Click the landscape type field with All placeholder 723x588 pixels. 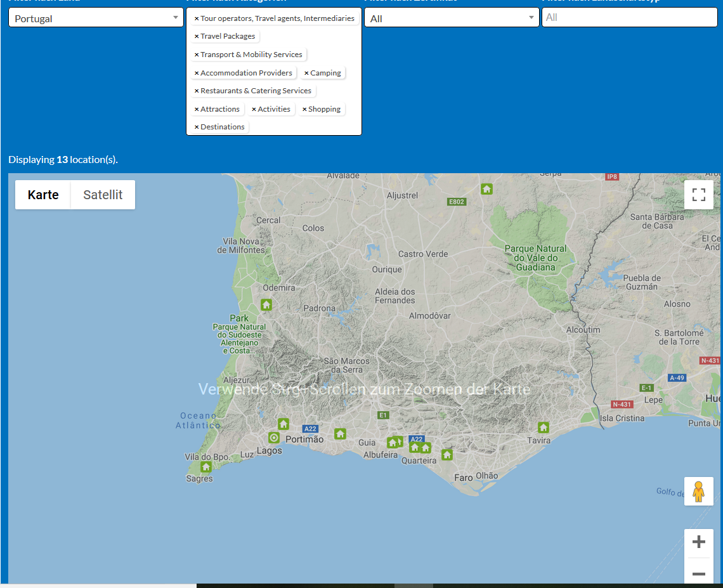tap(629, 18)
